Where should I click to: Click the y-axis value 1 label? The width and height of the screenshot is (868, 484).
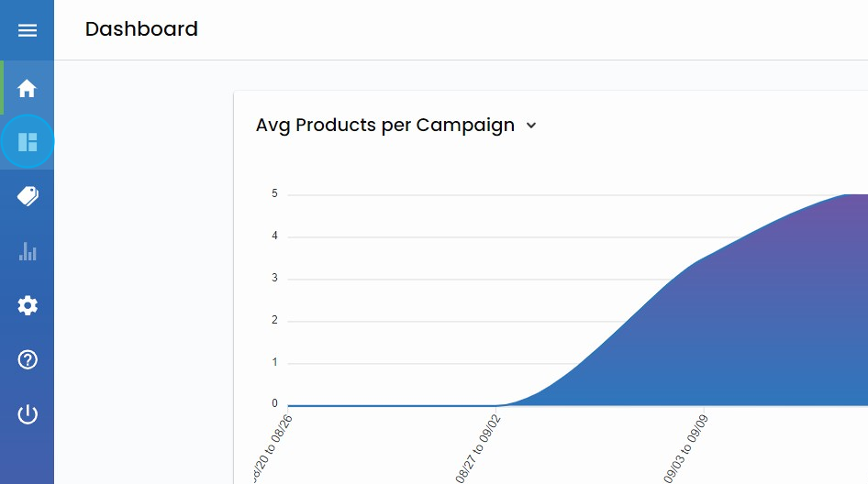tap(274, 363)
